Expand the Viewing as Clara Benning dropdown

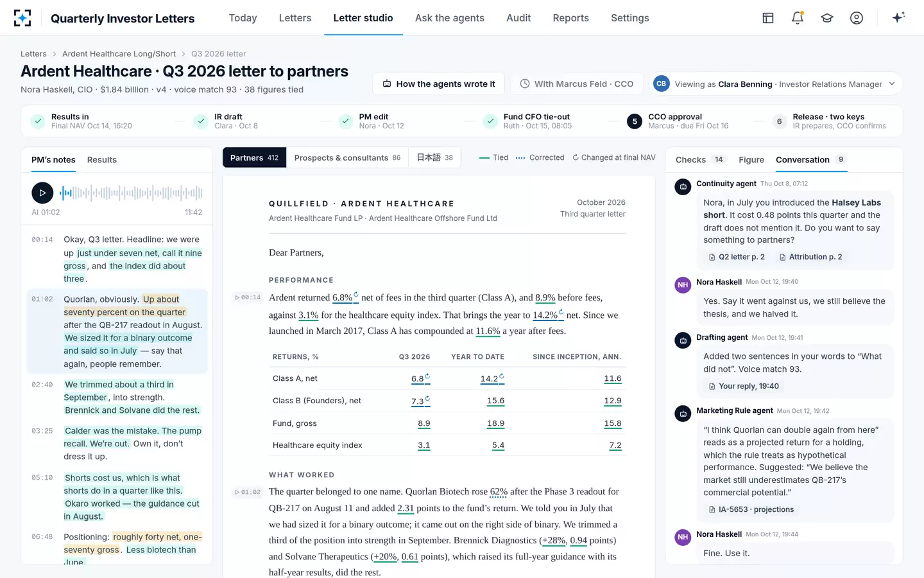(x=776, y=84)
